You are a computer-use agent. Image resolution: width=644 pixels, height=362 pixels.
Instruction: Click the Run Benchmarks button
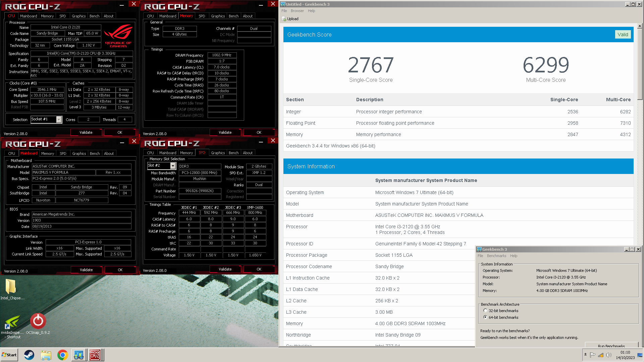tap(611, 345)
